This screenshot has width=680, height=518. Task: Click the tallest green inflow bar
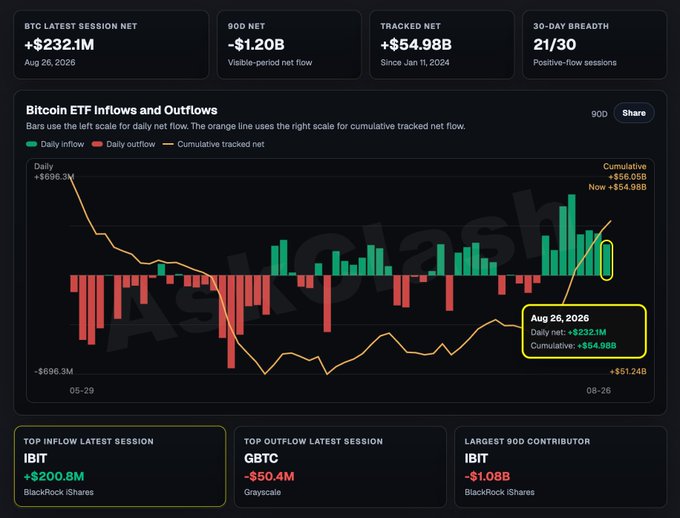click(x=572, y=235)
